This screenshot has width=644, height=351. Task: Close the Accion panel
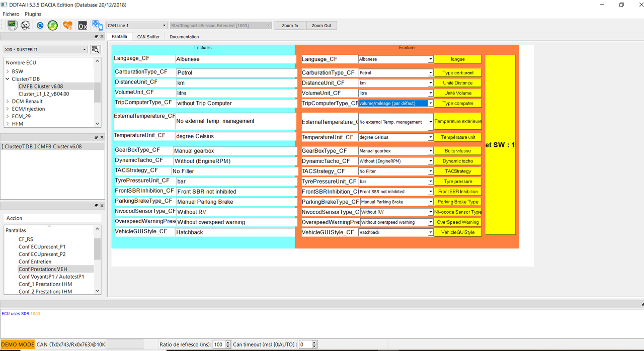coord(102,206)
